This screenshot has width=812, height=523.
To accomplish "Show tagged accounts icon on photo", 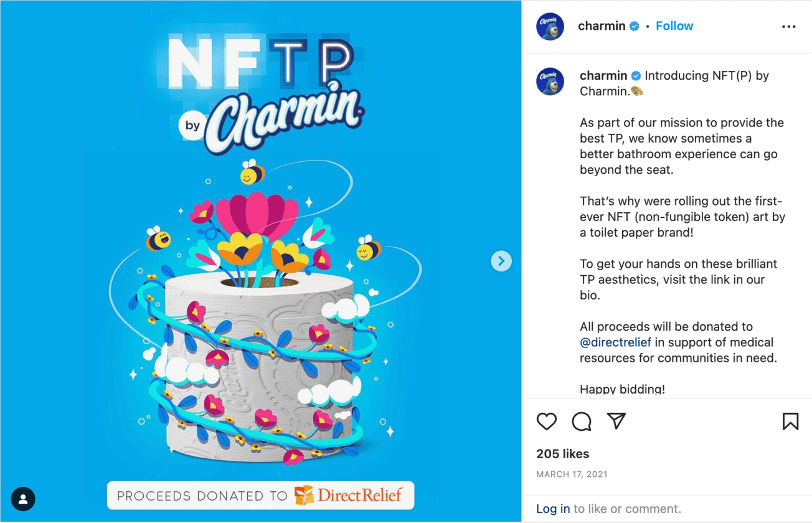I will [x=23, y=499].
